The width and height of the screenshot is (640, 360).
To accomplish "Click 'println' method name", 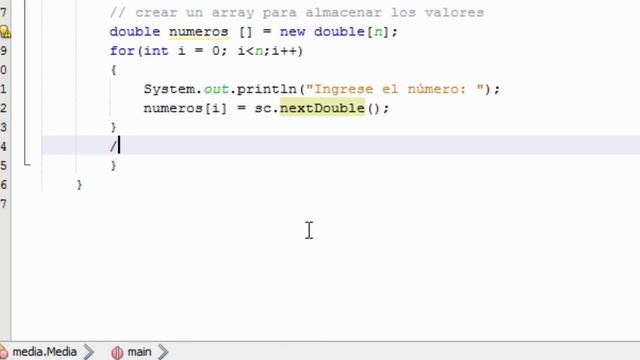I will click(267, 89).
